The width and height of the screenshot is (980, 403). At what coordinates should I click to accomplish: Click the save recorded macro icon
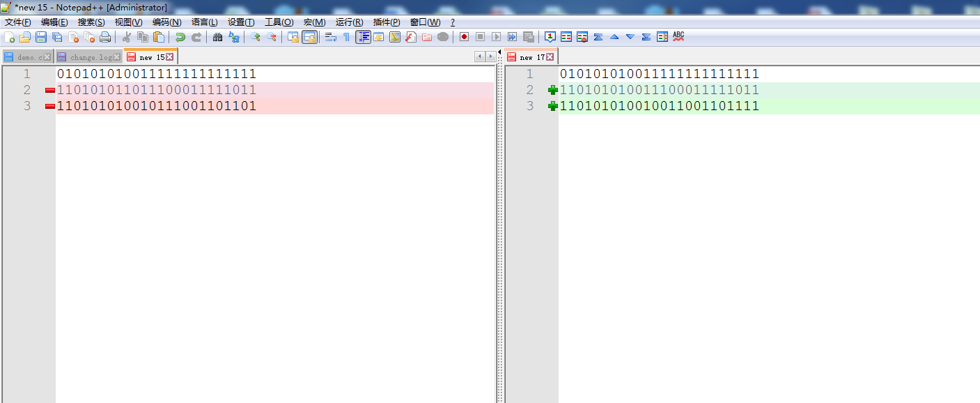[x=528, y=37]
